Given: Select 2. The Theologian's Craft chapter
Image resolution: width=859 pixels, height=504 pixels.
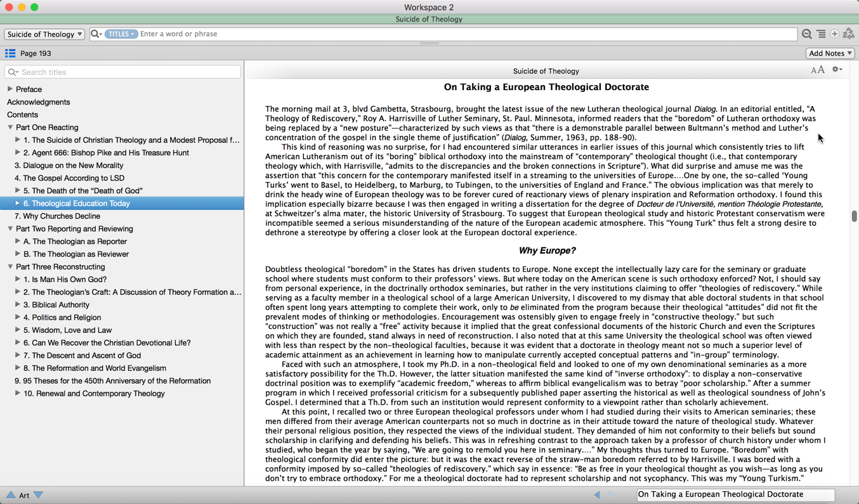Looking at the screenshot, I should (x=132, y=292).
